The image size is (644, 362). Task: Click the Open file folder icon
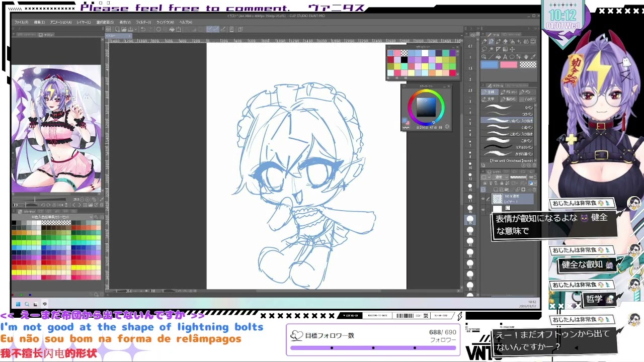click(x=124, y=29)
